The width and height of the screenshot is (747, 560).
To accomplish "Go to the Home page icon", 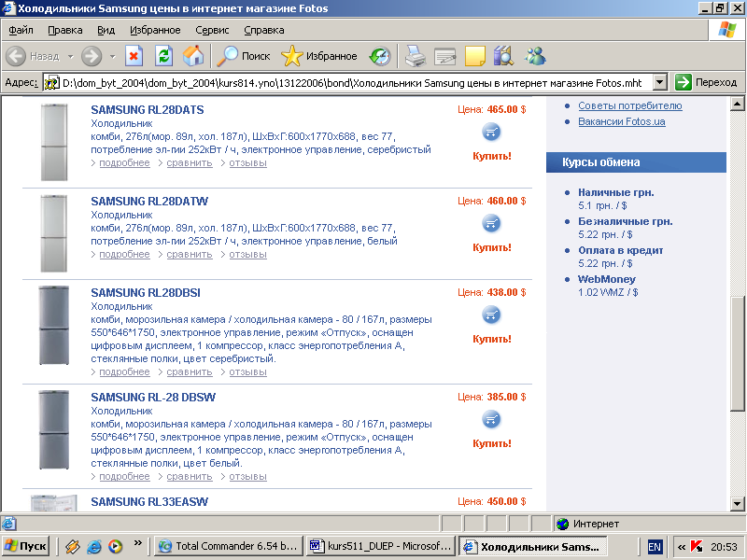I will coord(193,56).
